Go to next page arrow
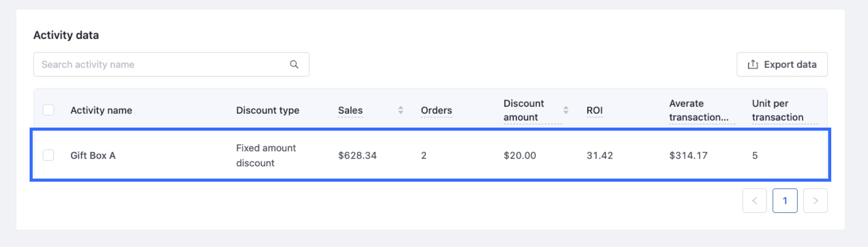Screen dimensions: 868x247 tap(815, 201)
